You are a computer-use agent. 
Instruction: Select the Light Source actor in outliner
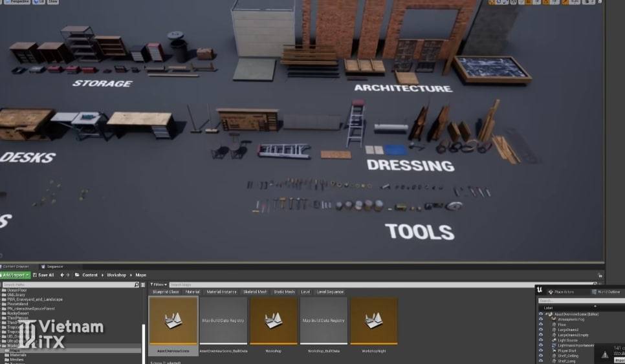point(567,340)
